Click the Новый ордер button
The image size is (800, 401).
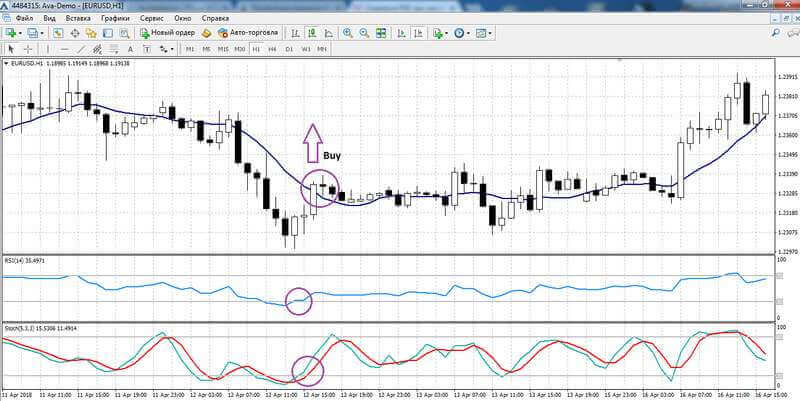point(167,33)
